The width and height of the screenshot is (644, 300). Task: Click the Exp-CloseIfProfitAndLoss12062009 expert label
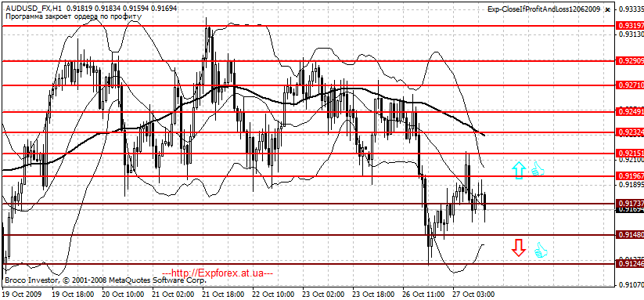544,9
